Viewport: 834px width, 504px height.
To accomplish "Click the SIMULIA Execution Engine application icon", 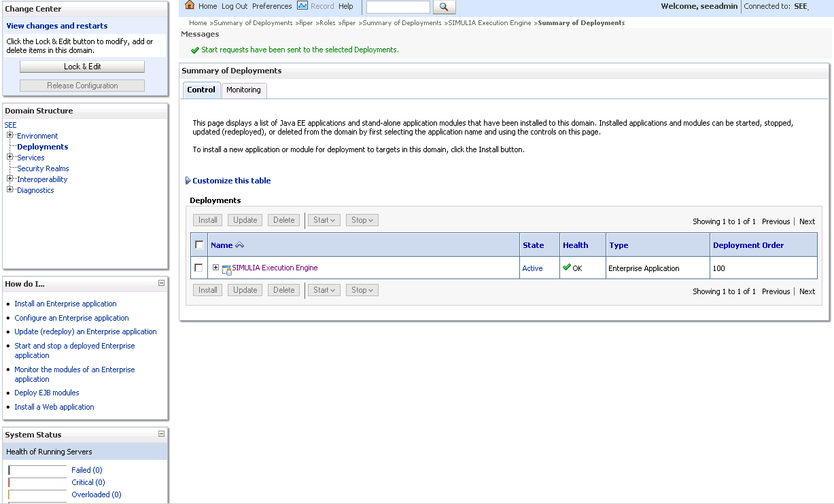I will click(x=227, y=269).
